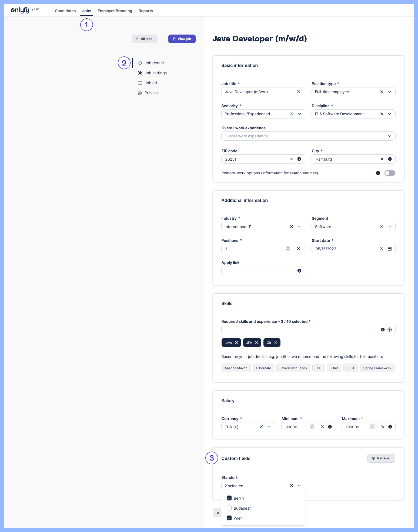Uncheck the Wien location
The height and width of the screenshot is (532, 418).
229,518
